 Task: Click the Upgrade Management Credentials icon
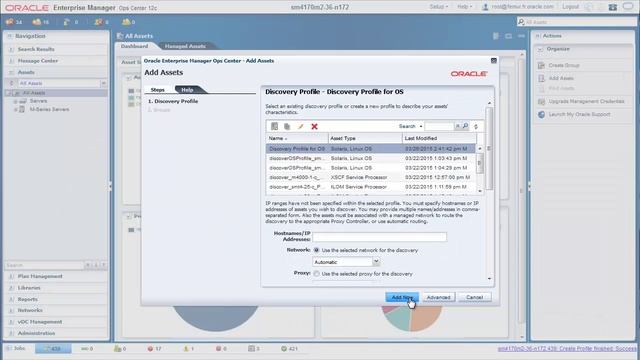click(541, 101)
